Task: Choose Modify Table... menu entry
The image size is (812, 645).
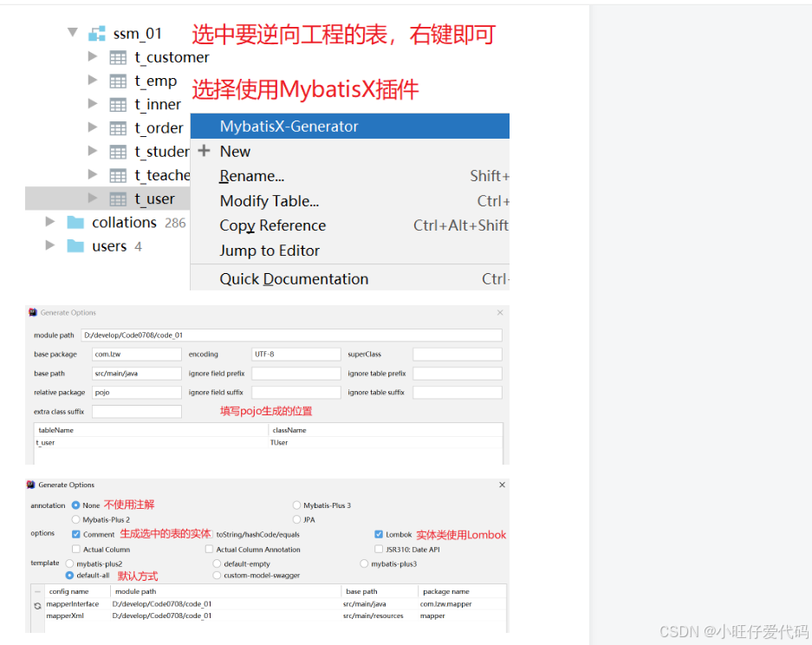Action: tap(349, 201)
